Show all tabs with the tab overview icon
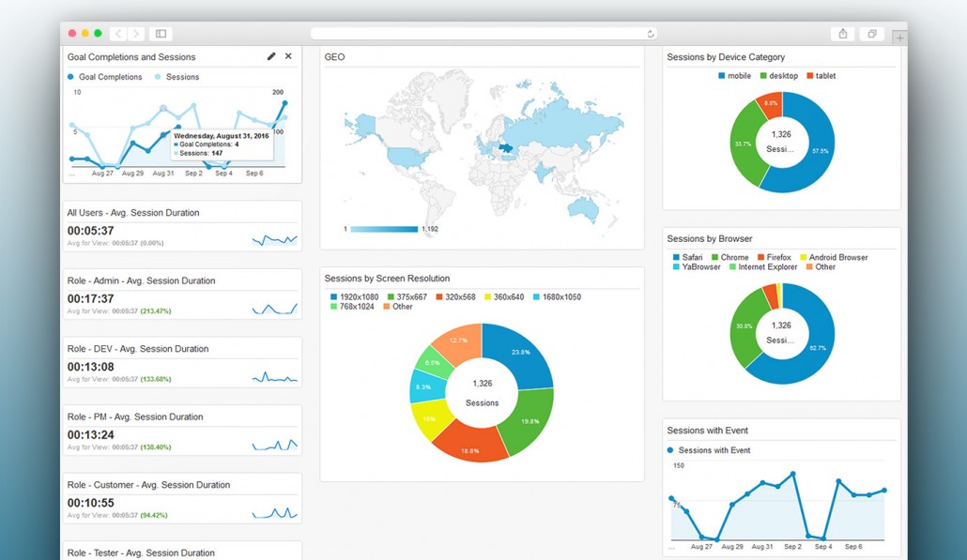Screen dimensions: 967x560 [872, 34]
